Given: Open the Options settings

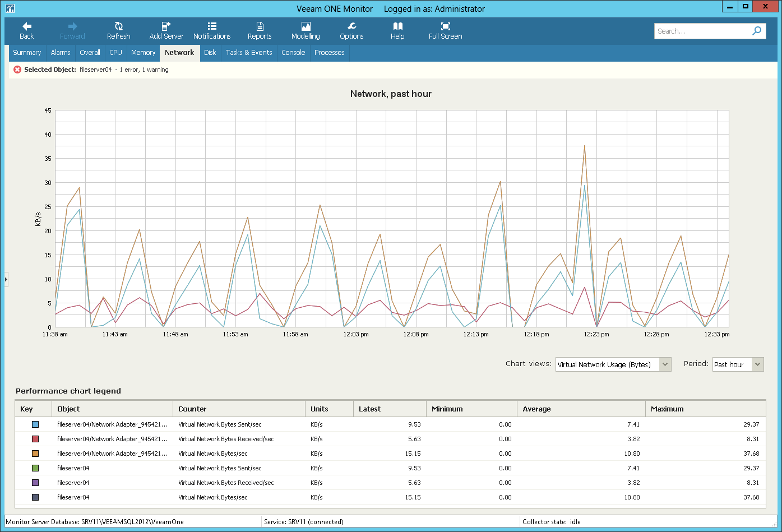Looking at the screenshot, I should 351,31.
